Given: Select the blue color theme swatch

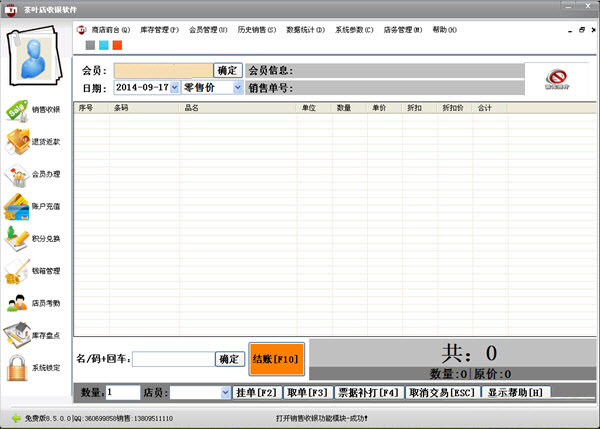Looking at the screenshot, I should [104, 45].
